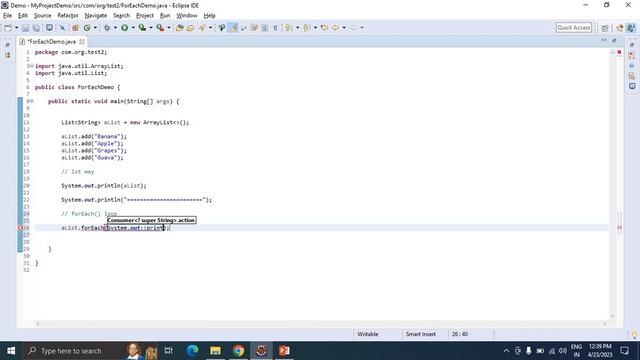Open Google Chrome from the taskbar
This screenshot has width=640, height=360.
pos(238,351)
